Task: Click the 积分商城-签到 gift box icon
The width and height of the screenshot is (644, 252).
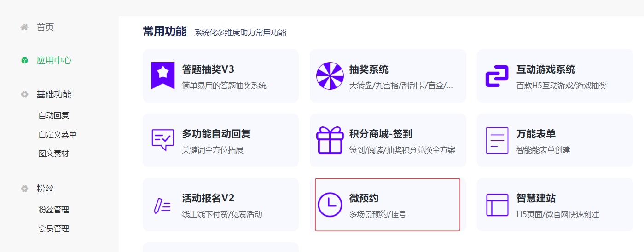Action: (x=330, y=140)
